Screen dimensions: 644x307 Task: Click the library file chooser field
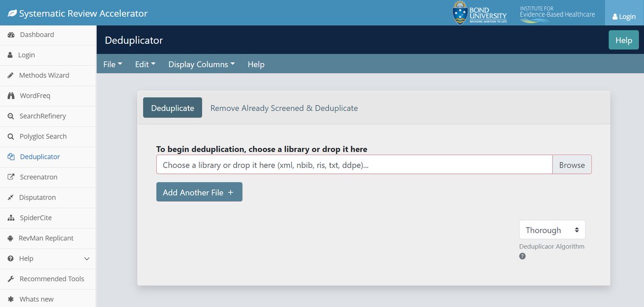[354, 165]
